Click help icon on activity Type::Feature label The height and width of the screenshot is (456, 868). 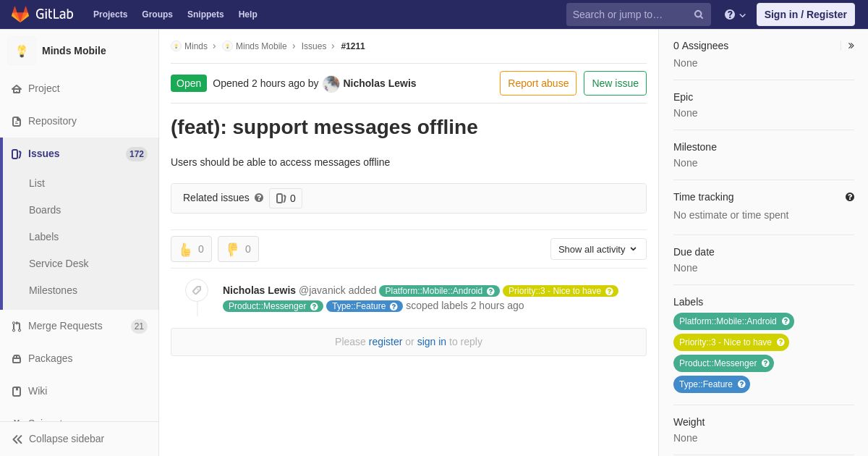coord(393,306)
